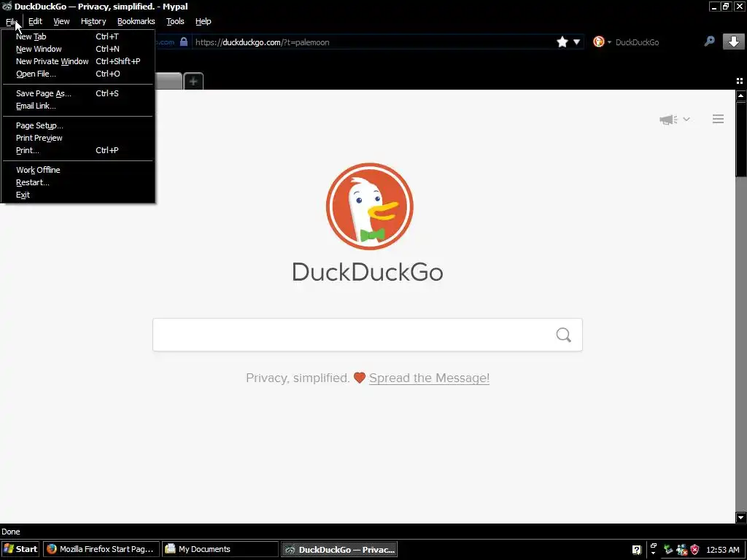
Task: Open the Downloads arrow button
Action: tap(733, 42)
